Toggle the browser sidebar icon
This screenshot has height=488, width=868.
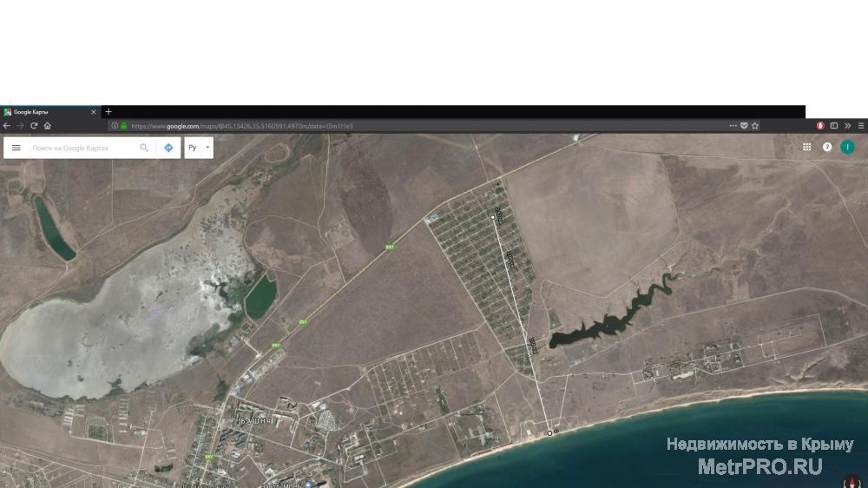click(833, 126)
